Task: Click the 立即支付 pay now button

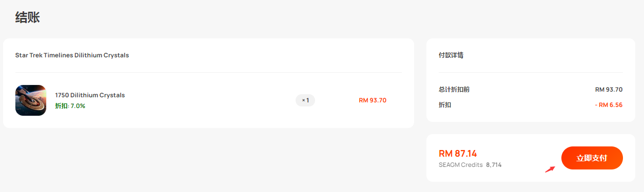Action: point(592,158)
